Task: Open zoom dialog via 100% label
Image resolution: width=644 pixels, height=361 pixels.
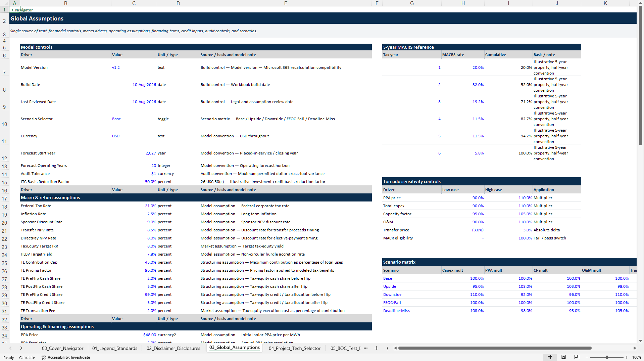Action: point(637,357)
